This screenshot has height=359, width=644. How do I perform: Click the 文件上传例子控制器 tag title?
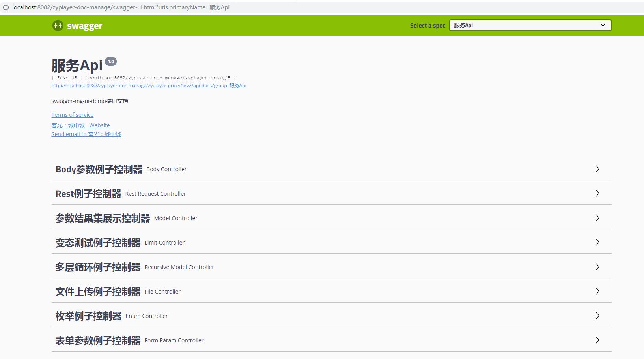98,292
